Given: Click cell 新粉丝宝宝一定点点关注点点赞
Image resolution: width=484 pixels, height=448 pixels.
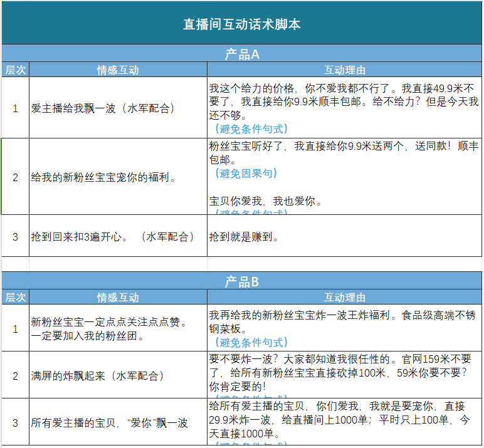Looking at the screenshot, I should pyautogui.click(x=118, y=328).
